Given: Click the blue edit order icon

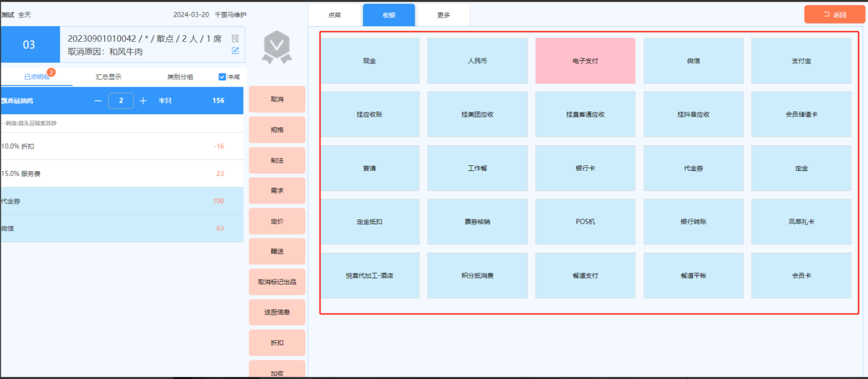Looking at the screenshot, I should click(235, 51).
